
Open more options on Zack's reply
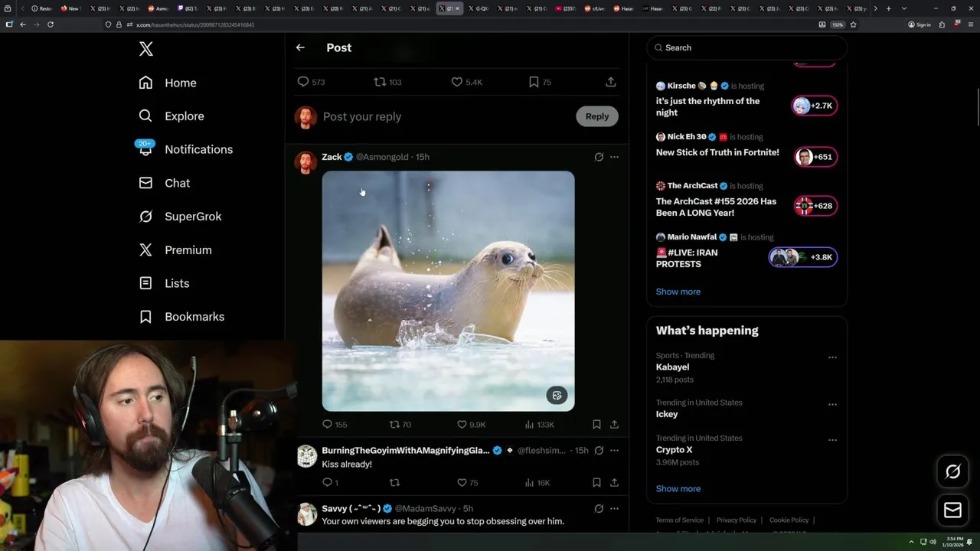pos(614,157)
